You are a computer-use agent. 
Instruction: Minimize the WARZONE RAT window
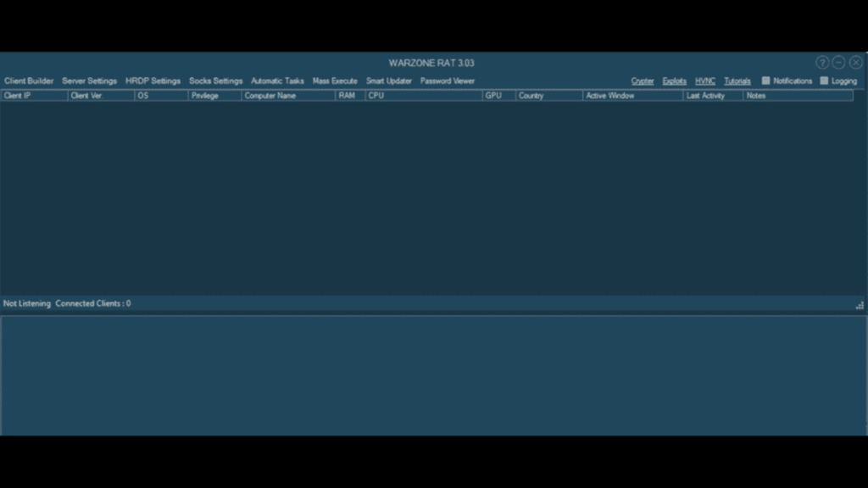pyautogui.click(x=838, y=63)
